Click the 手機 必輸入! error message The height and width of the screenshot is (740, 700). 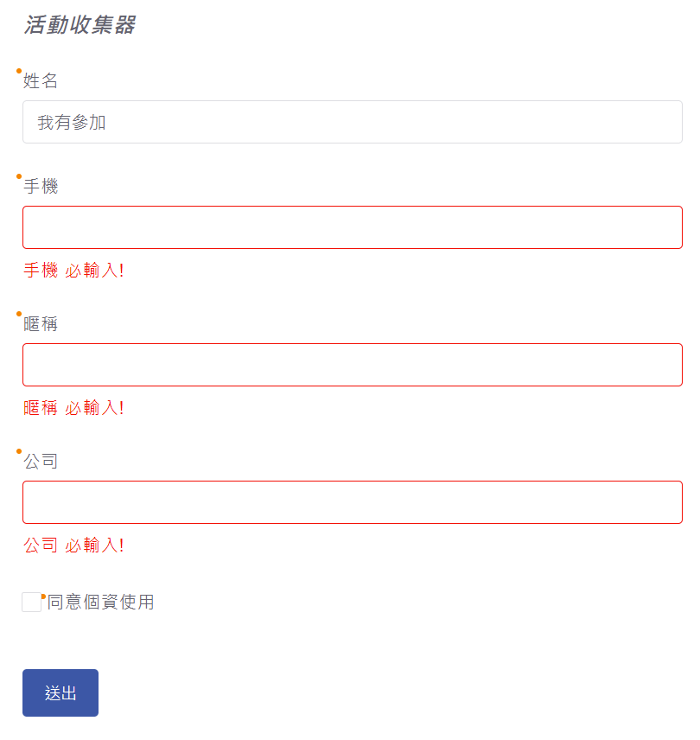(73, 271)
